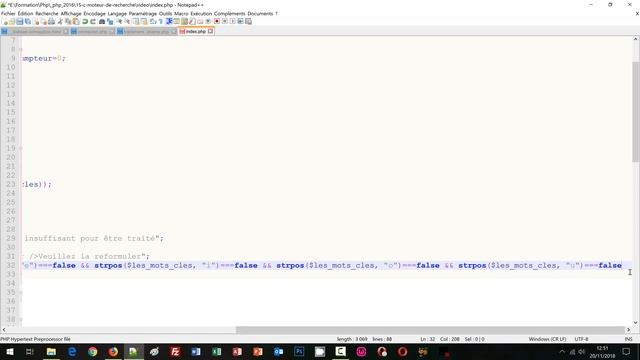
Task: Click the Zoom Out toolbar icon
Action: pos(127,22)
